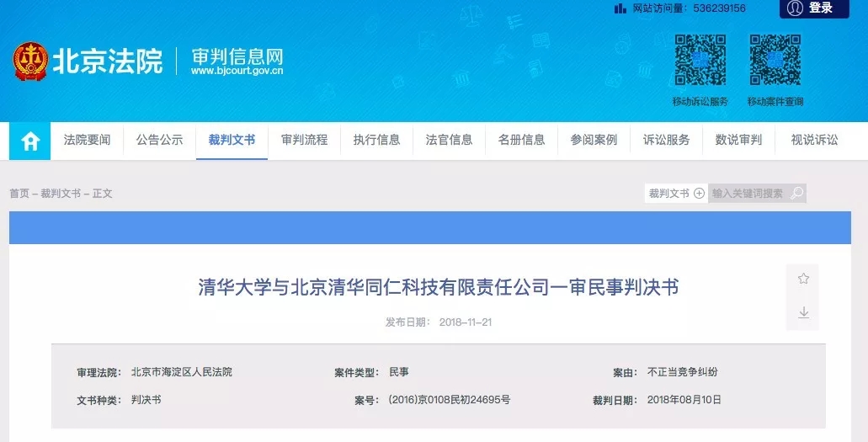This screenshot has height=442, width=868.
Task: Click the 审判信息网 site title
Action: [237, 56]
